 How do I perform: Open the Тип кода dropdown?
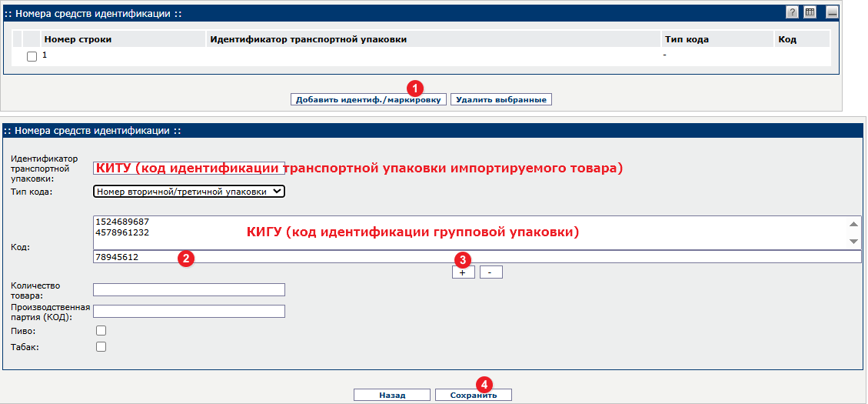click(188, 192)
